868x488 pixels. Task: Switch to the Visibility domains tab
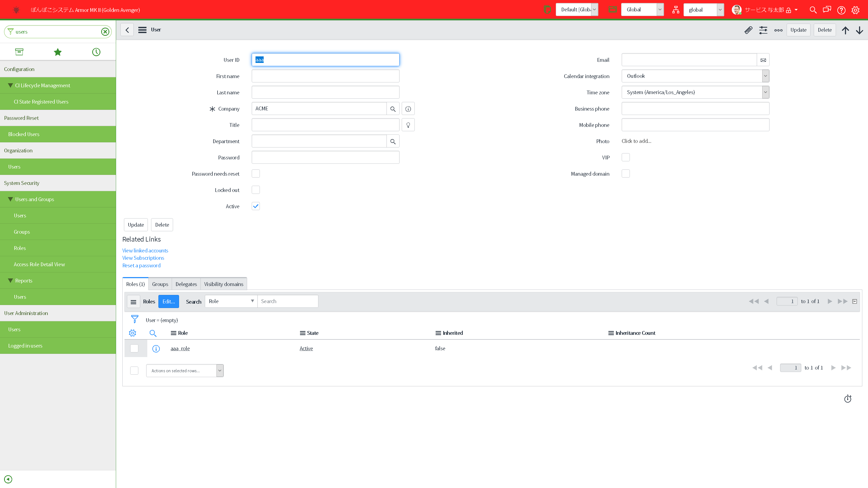point(224,284)
